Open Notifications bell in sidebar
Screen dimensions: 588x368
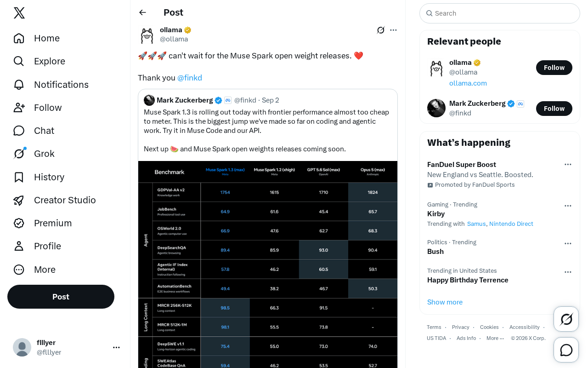pyautogui.click(x=19, y=85)
